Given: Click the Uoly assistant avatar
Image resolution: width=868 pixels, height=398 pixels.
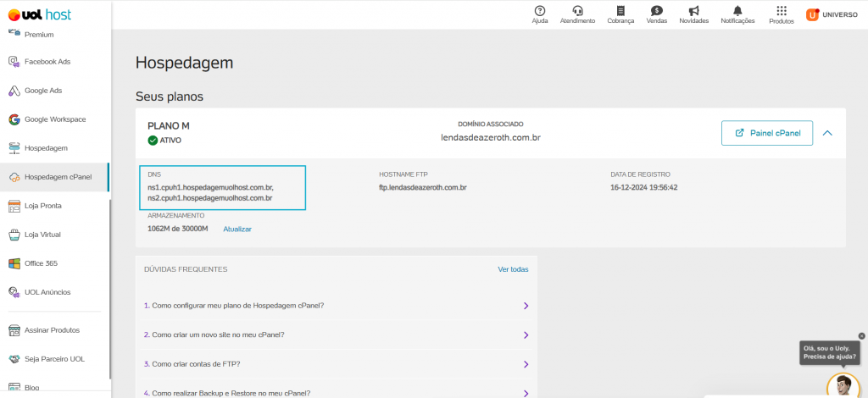Looking at the screenshot, I should click(843, 385).
